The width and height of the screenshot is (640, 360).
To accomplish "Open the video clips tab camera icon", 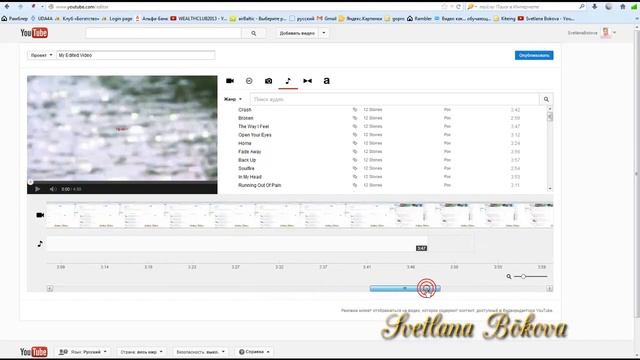I will point(230,81).
